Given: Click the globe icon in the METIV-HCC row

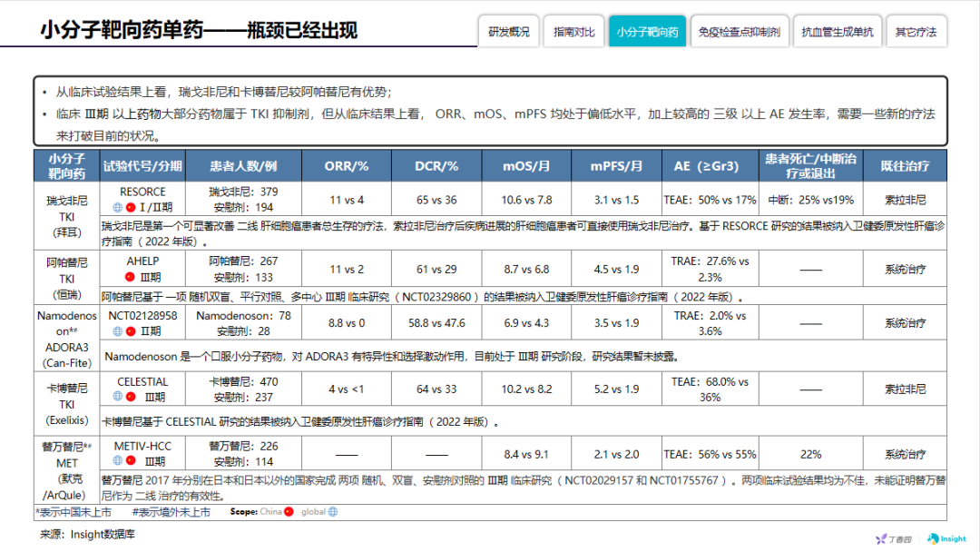Looking at the screenshot, I should (117, 460).
